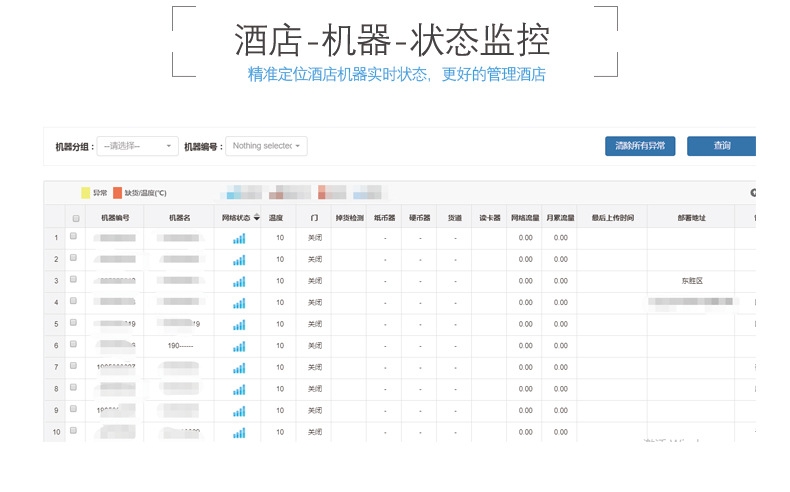
Task: Click the 清除所有异常 button
Action: coord(640,146)
